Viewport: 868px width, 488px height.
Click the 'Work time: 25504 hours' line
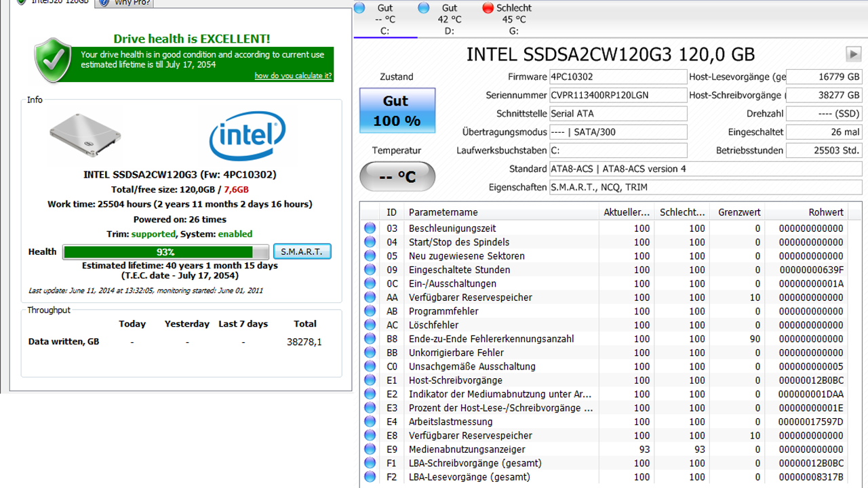point(180,204)
